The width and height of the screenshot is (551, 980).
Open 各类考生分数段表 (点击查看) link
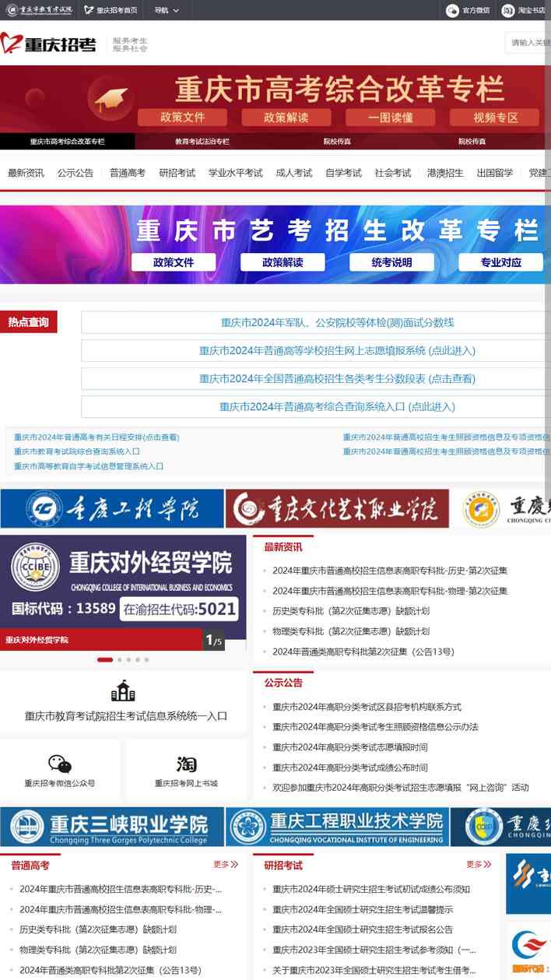337,378
